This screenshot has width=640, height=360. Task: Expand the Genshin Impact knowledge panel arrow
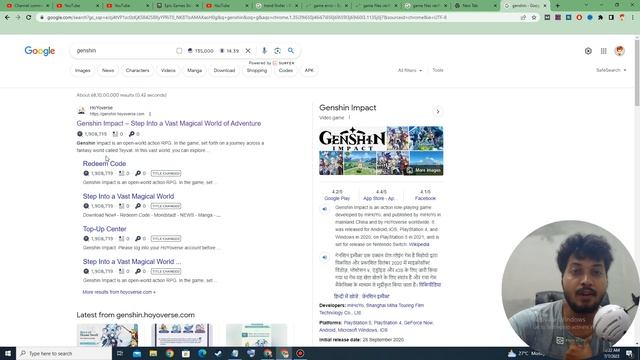(438, 111)
